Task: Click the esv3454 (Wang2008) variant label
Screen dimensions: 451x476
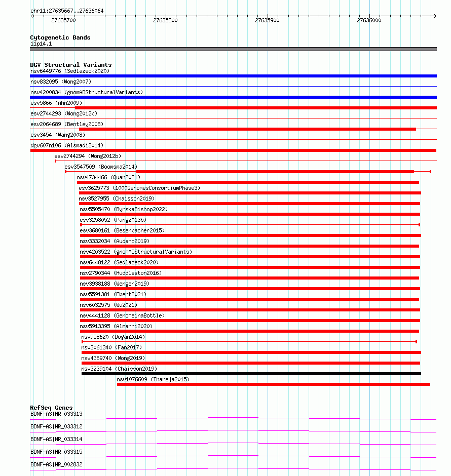Action: click(58, 135)
